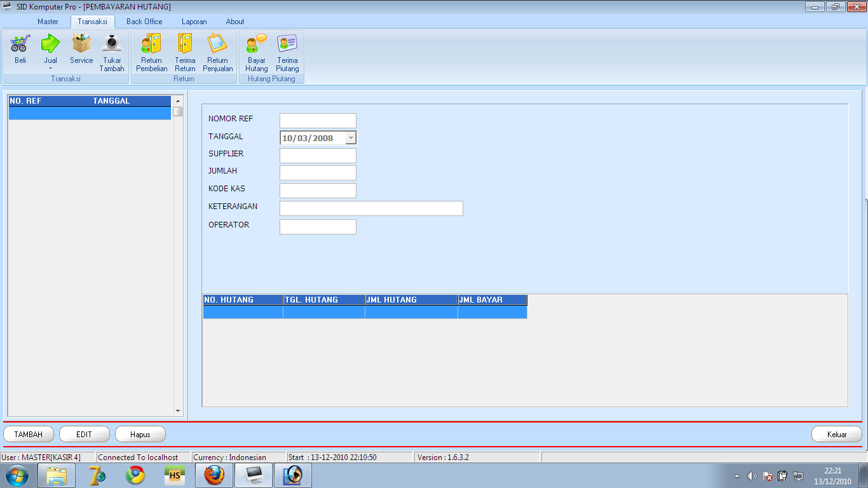Click into the KETERANGAN field
The width and height of the screenshot is (868, 488).
pyautogui.click(x=371, y=208)
